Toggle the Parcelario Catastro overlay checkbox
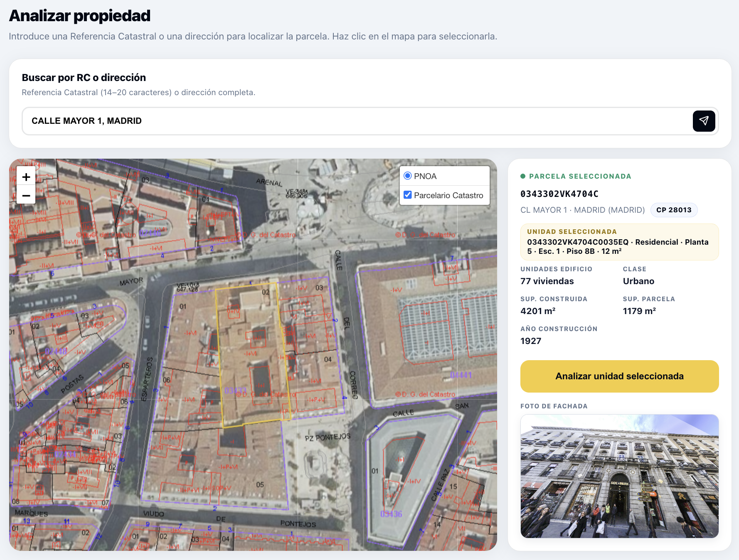The width and height of the screenshot is (739, 560). [408, 195]
